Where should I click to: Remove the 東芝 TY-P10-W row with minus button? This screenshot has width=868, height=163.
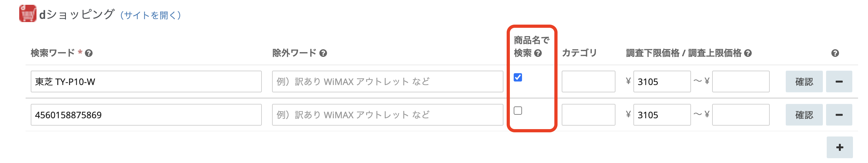coord(839,81)
